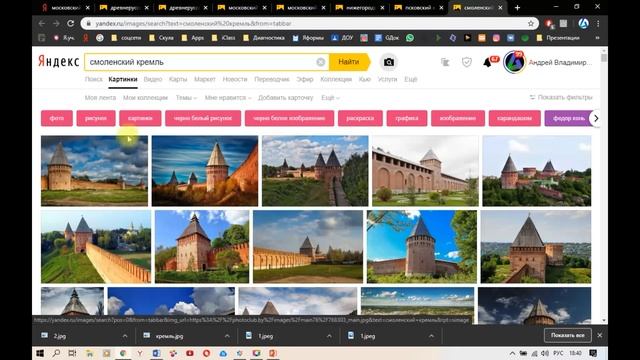Open the Маркет tab

205,79
